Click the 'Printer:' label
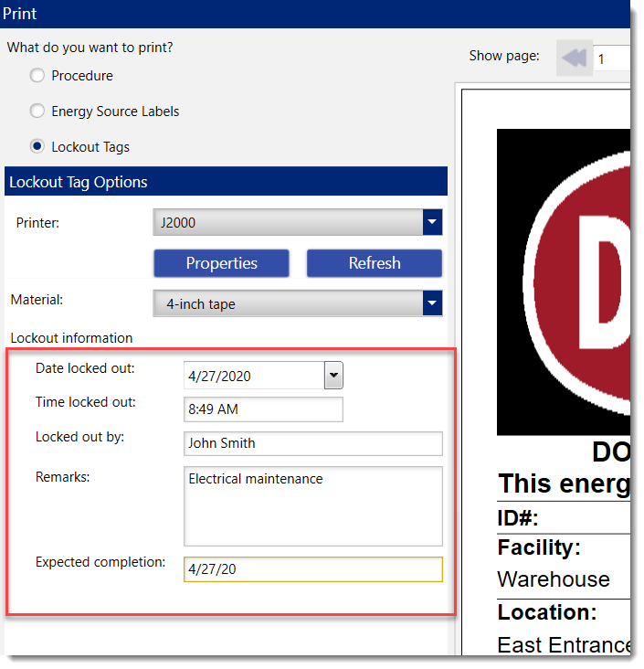 (37, 223)
